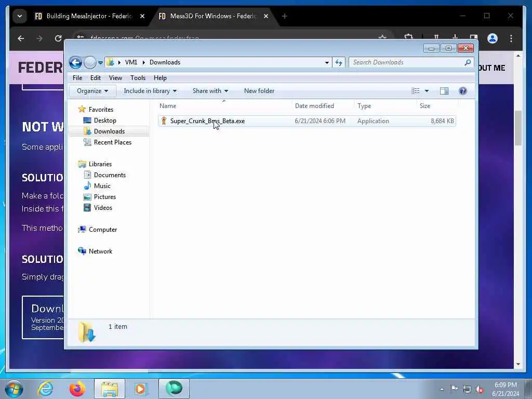Open Videos library
This screenshot has height=399, width=532.
tap(103, 208)
